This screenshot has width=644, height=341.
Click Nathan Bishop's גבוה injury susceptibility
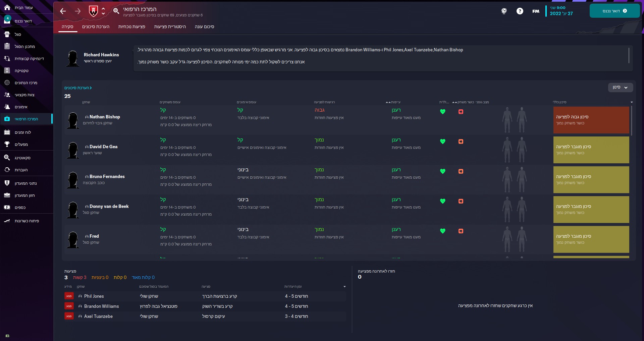pos(320,110)
